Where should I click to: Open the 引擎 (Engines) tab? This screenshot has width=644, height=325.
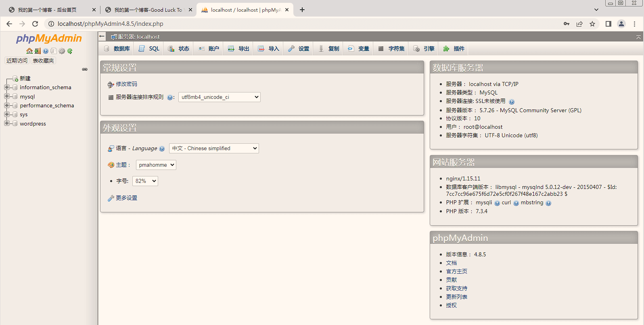tap(424, 48)
